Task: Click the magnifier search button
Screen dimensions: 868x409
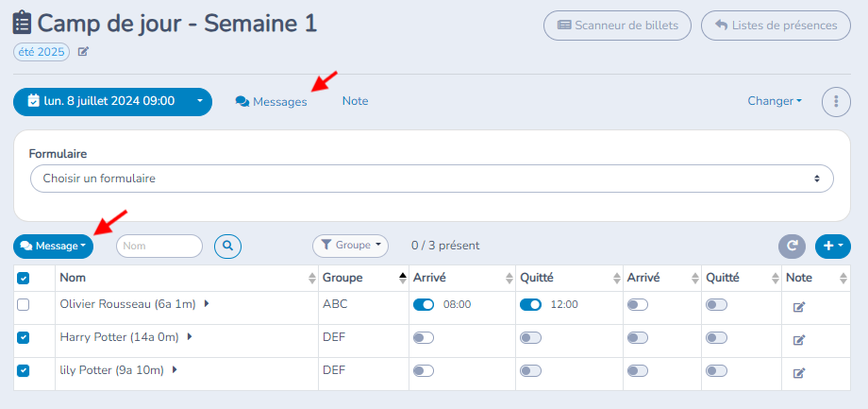Action: (x=228, y=245)
